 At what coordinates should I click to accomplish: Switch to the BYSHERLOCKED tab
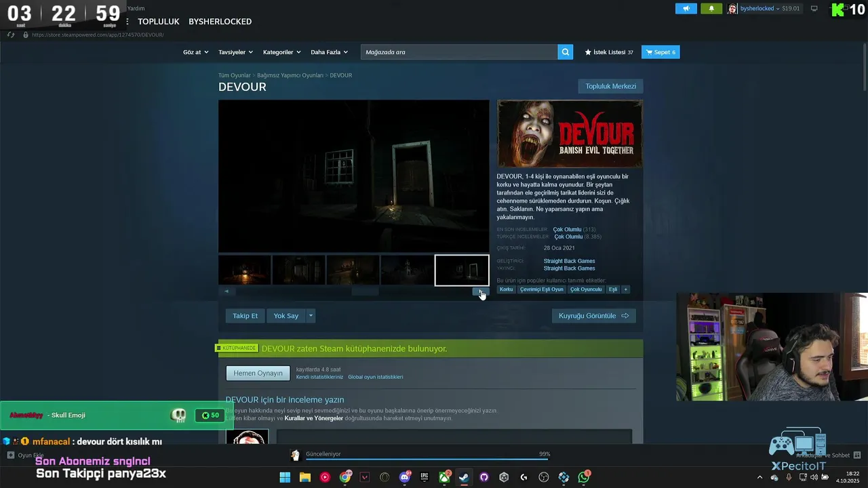pyautogui.click(x=220, y=22)
